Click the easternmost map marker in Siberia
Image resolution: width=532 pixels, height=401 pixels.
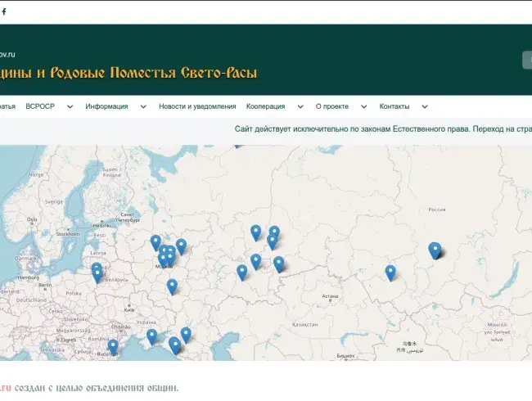435,250
